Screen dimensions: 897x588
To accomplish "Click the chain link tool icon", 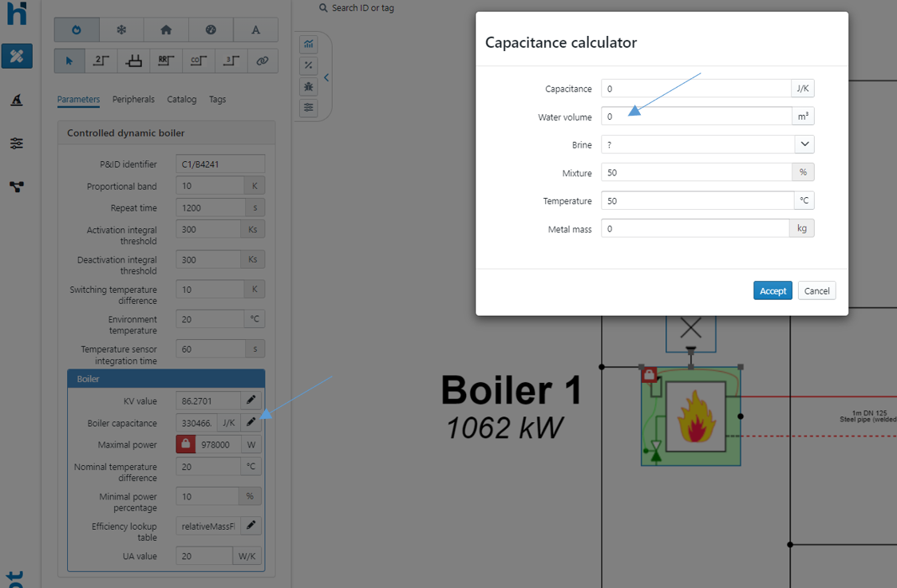I will coord(262,61).
